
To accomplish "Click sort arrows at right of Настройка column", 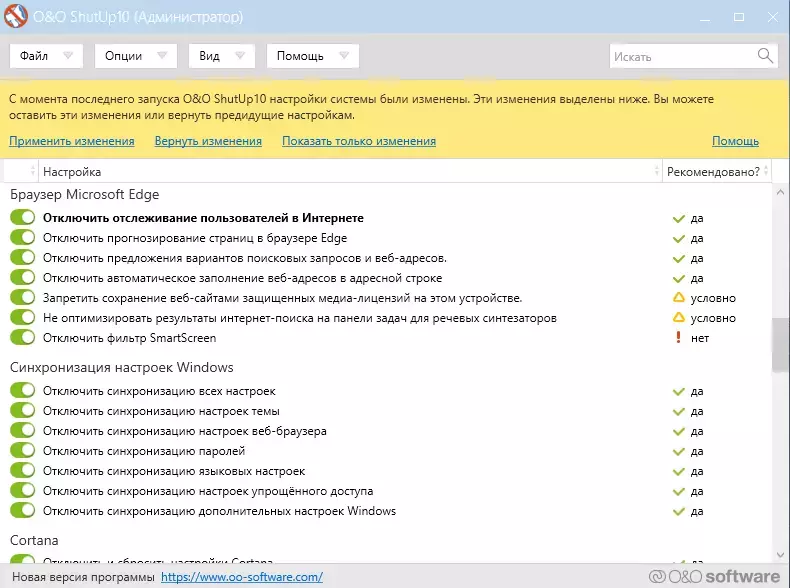I will pyautogui.click(x=656, y=171).
